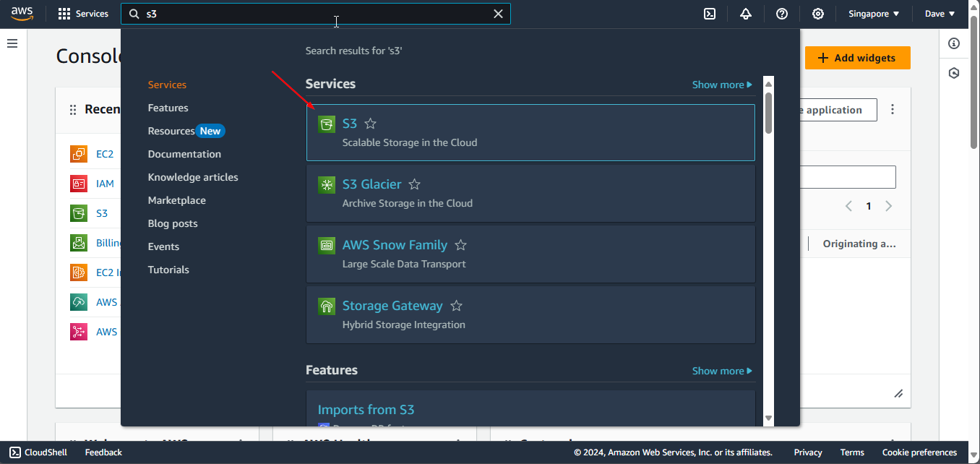Click the AWS logo home icon
Image resolution: width=980 pixels, height=464 pixels.
click(x=22, y=14)
